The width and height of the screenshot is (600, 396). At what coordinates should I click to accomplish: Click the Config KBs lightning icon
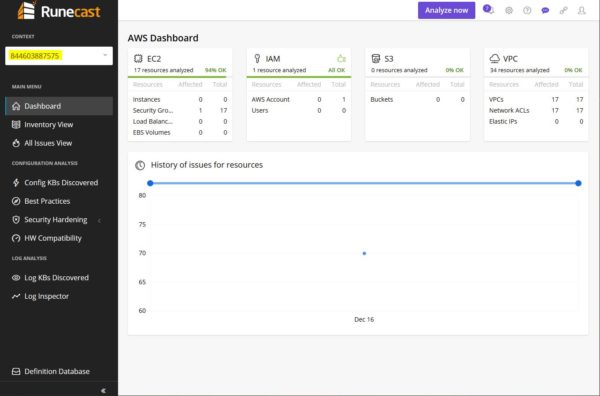16,183
